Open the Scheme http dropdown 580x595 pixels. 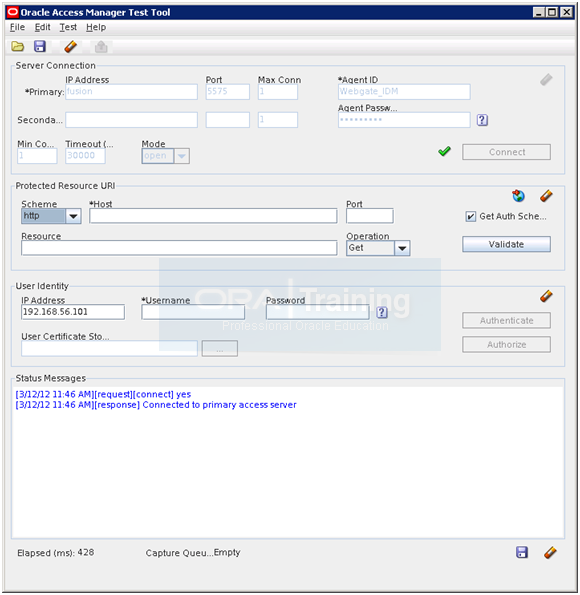point(73,216)
